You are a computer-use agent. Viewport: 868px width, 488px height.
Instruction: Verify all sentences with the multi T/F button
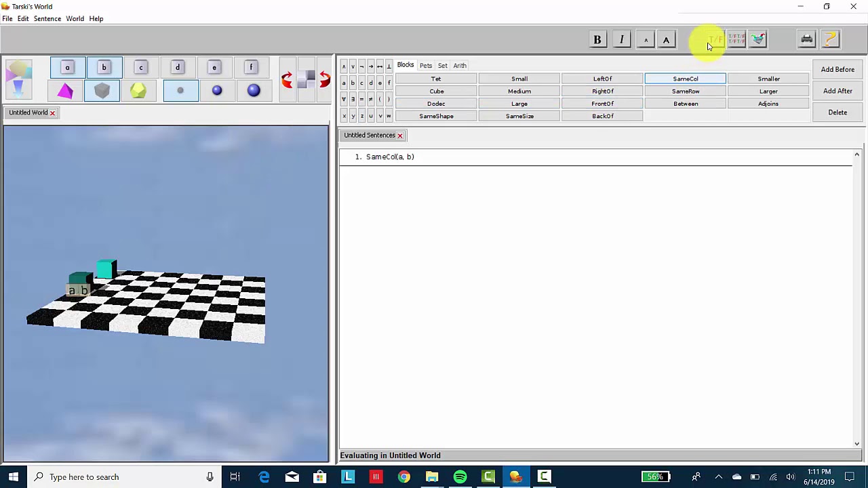coord(736,39)
